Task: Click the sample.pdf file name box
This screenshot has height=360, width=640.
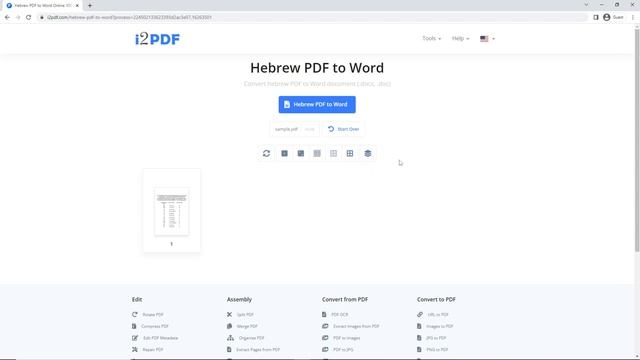Action: (x=295, y=129)
